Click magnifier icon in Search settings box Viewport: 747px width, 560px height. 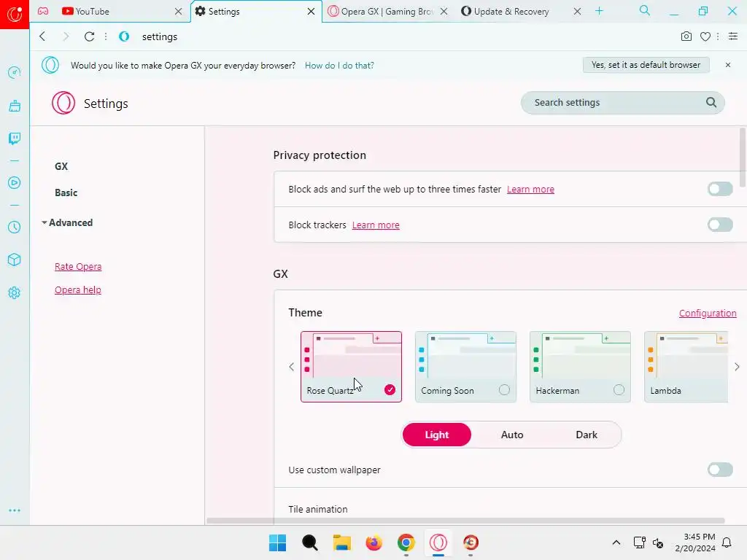[711, 102]
